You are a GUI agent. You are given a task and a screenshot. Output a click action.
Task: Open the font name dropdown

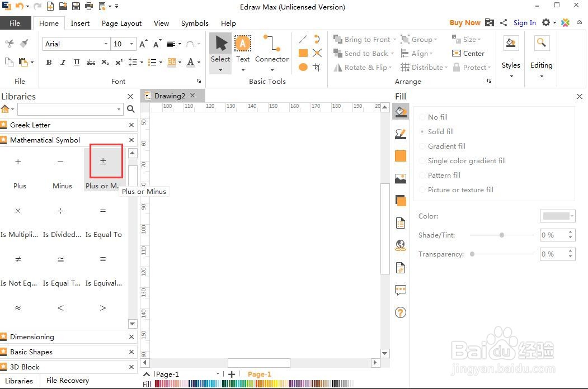(x=106, y=44)
